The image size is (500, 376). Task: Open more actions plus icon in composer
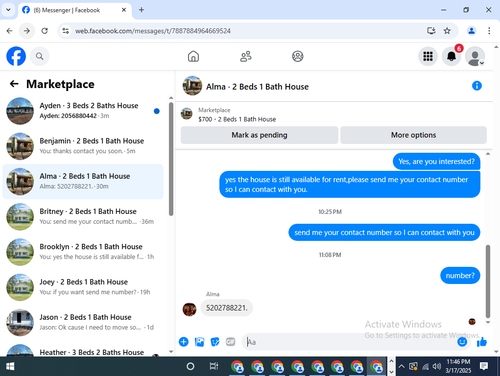184,342
